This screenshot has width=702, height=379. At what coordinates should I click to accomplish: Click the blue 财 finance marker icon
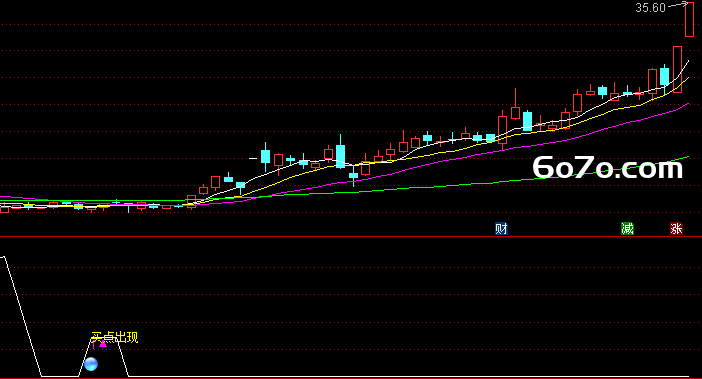[x=501, y=229]
